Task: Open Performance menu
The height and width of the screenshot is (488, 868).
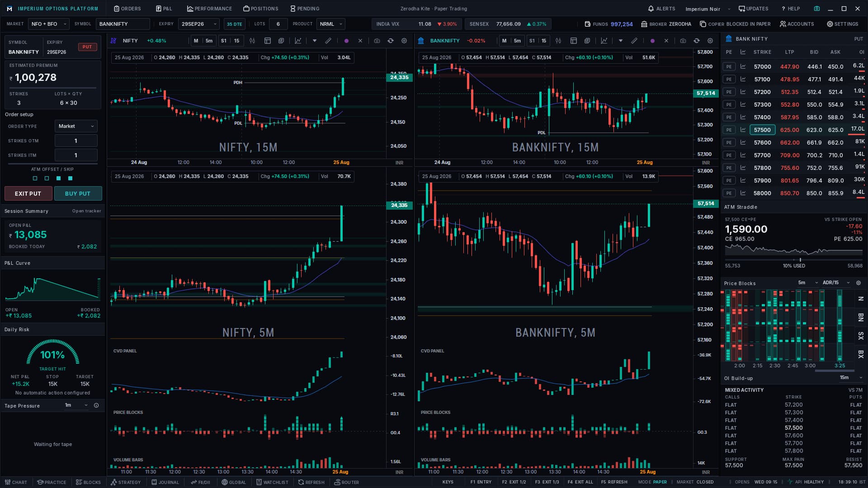Action: pyautogui.click(x=209, y=9)
